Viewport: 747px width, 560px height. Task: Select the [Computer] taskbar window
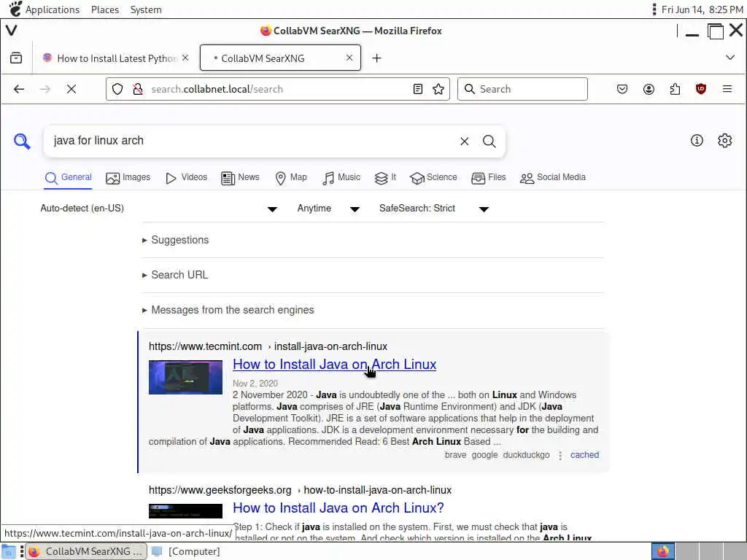187,551
